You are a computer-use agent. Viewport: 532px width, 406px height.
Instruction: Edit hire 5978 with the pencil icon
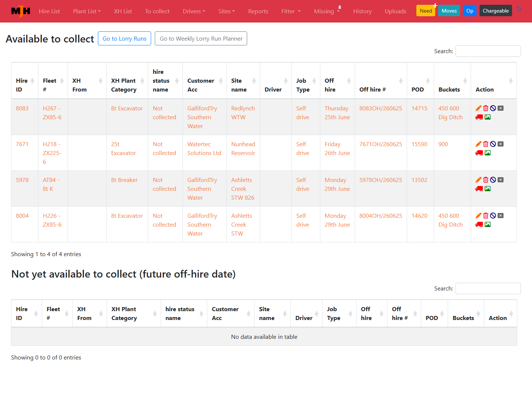pos(478,180)
